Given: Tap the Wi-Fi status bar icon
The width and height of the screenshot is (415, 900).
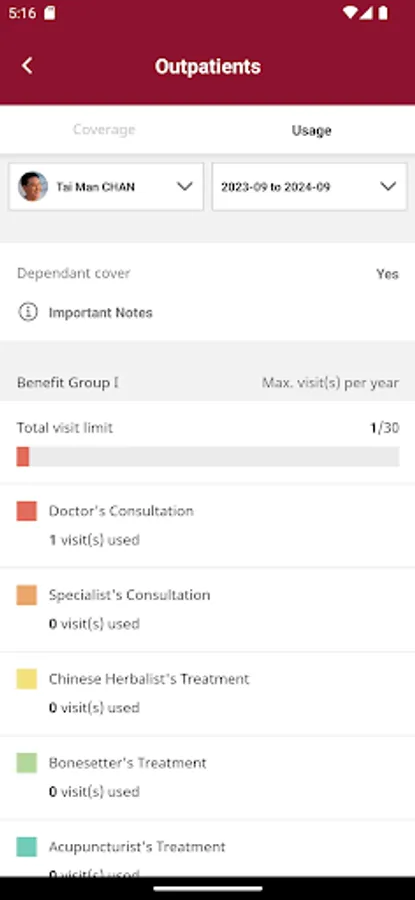Looking at the screenshot, I should [x=349, y=13].
